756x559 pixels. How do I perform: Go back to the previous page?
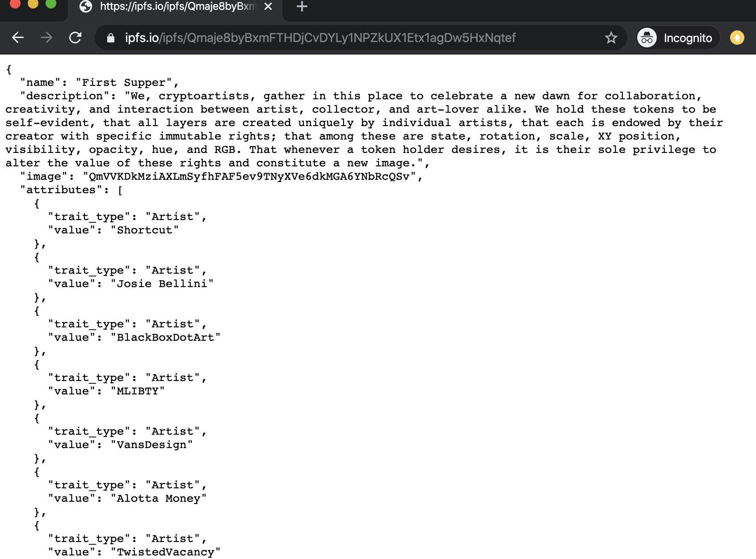pos(18,38)
